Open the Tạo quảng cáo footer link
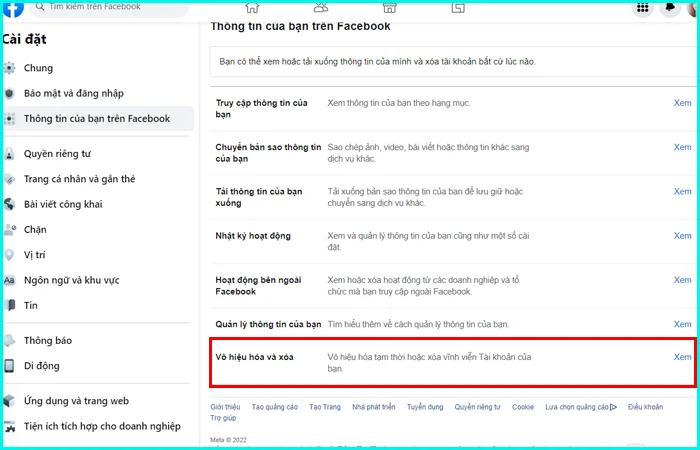This screenshot has width=700, height=450. tap(275, 407)
